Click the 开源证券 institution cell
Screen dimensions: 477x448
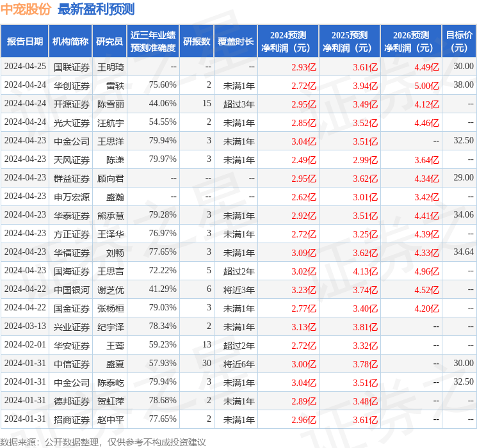click(x=72, y=104)
